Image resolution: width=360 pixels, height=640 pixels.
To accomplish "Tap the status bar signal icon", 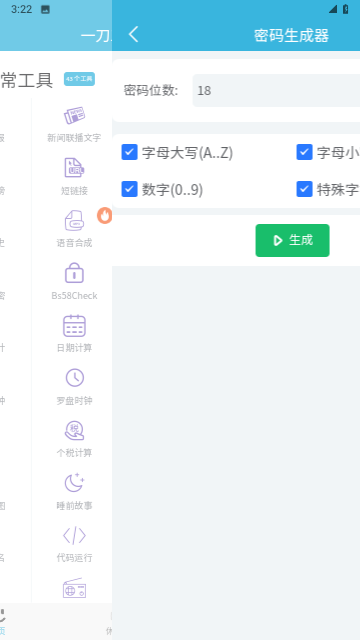I will pos(333,9).
